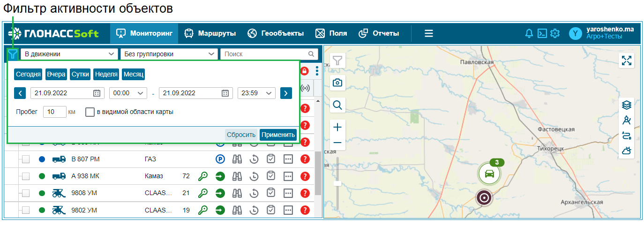This screenshot has width=644, height=227.
Task: Select the map measuring compass tool
Action: click(x=627, y=121)
